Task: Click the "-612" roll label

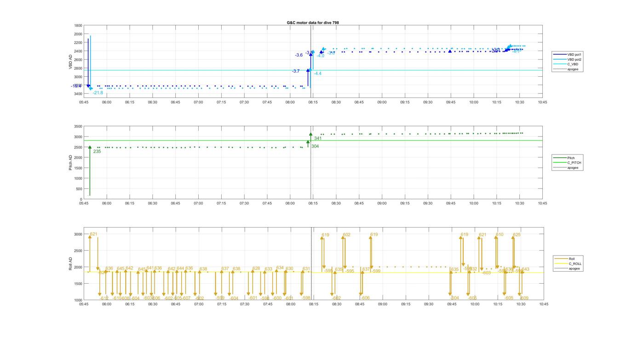Action: pyautogui.click(x=104, y=298)
